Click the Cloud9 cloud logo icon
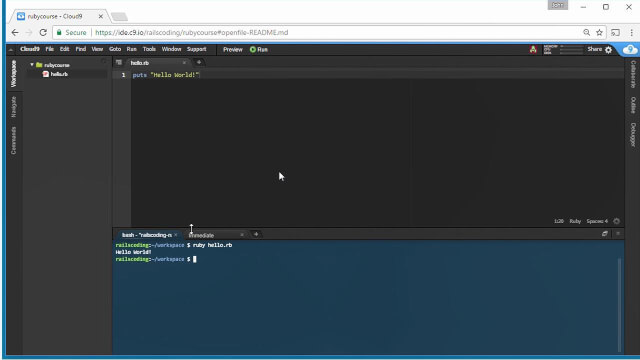640x360 pixels. point(630,50)
